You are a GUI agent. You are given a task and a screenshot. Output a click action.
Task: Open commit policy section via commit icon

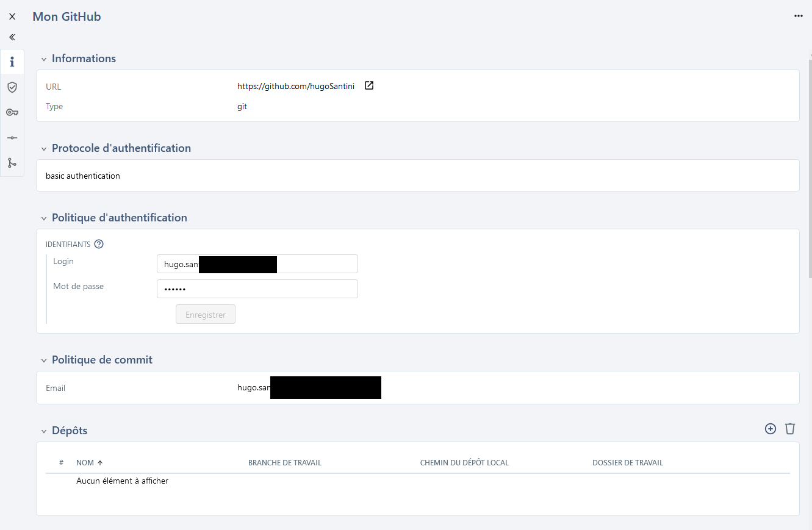tap(12, 138)
